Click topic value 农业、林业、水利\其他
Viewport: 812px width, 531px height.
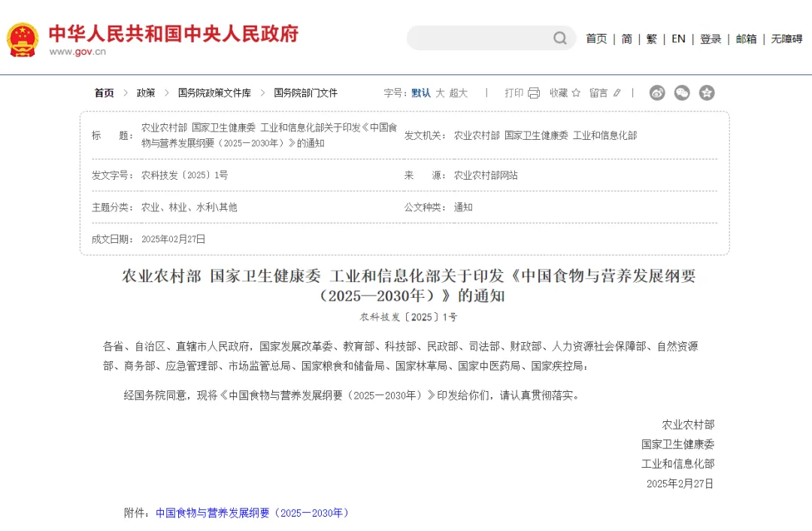(189, 208)
